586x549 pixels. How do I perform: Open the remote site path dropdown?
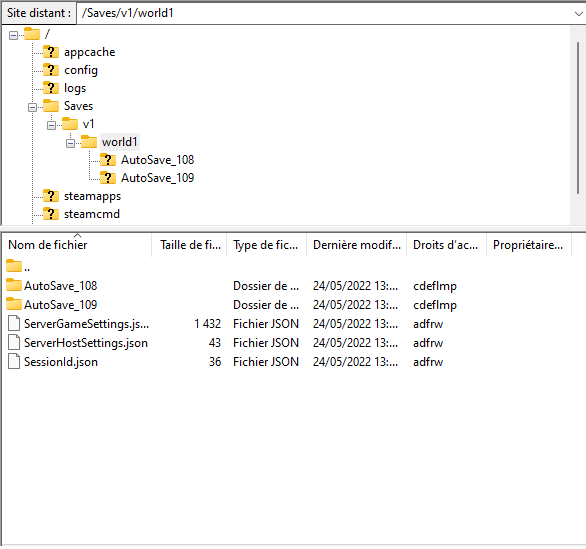point(578,13)
